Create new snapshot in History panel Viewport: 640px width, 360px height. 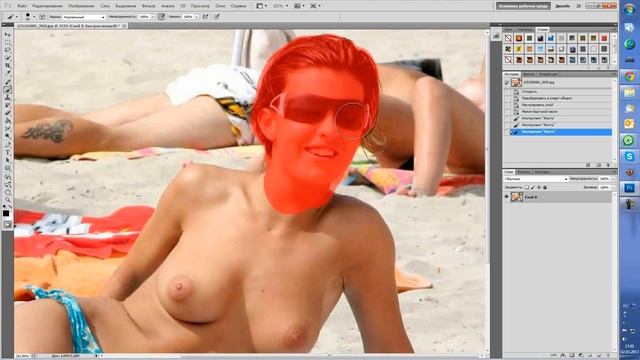(x=599, y=165)
